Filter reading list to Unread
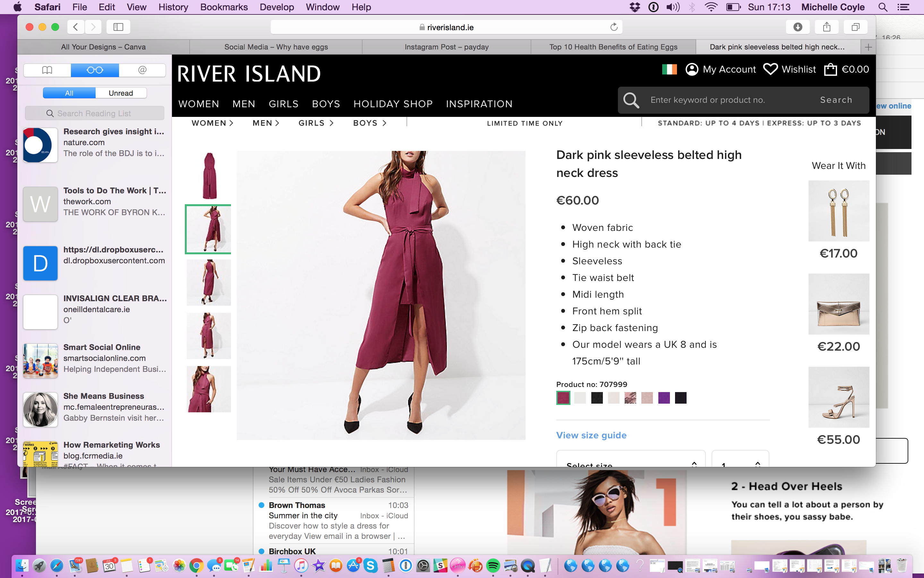The image size is (924, 578). point(121,93)
